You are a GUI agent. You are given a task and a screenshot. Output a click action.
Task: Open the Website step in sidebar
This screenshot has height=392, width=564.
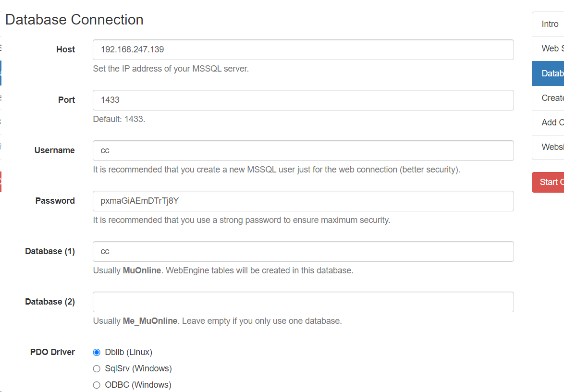click(552, 147)
